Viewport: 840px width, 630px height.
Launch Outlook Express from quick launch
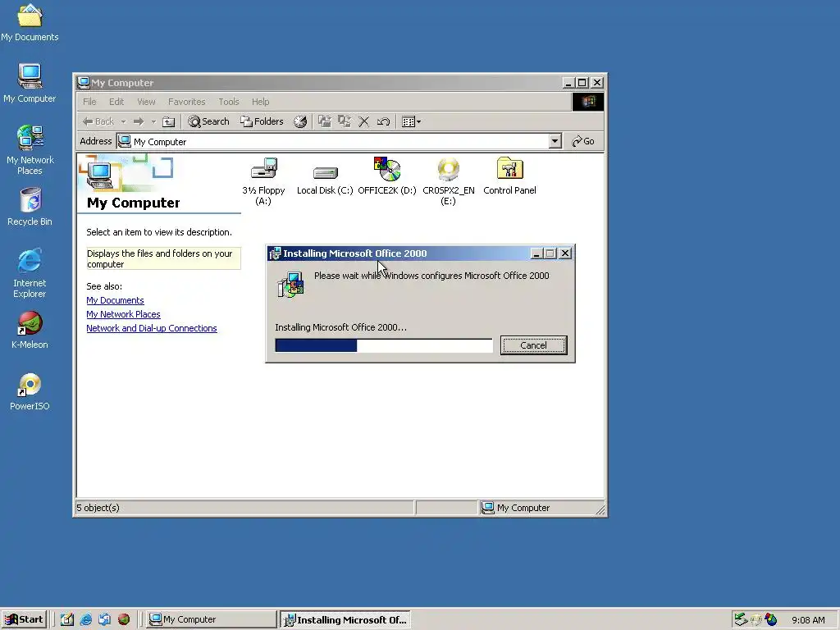pos(104,619)
